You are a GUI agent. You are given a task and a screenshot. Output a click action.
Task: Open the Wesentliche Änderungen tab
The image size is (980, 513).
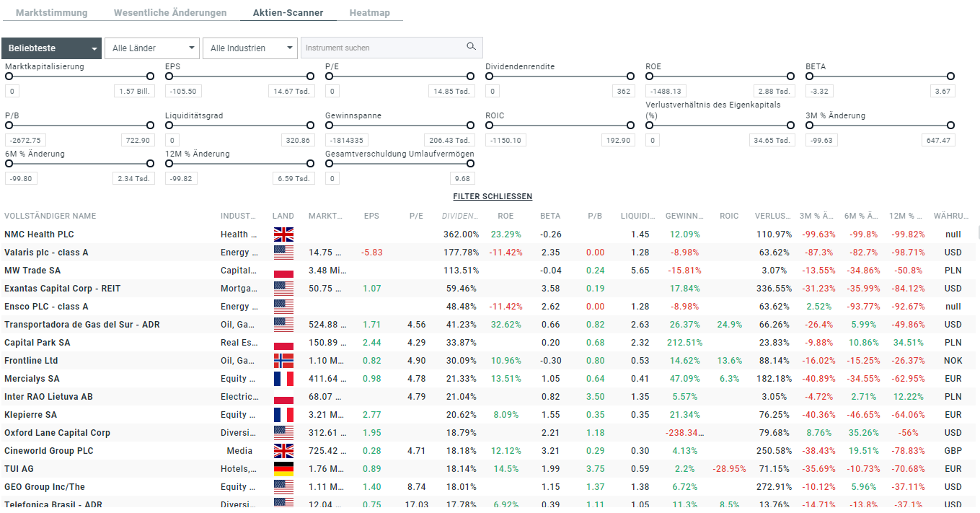coord(170,13)
